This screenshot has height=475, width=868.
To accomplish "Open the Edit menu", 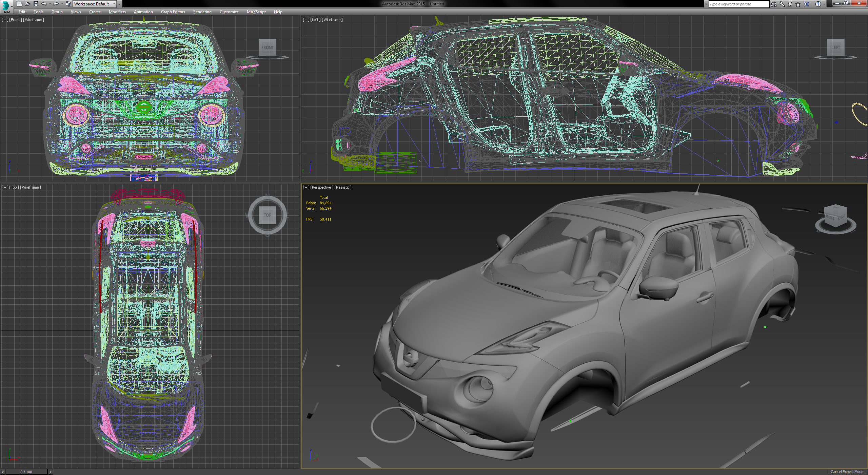I will tap(22, 12).
